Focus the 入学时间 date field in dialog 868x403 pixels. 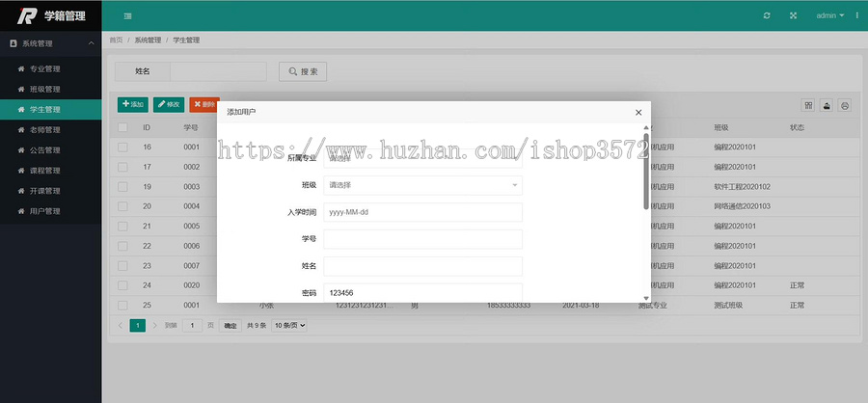pos(423,212)
